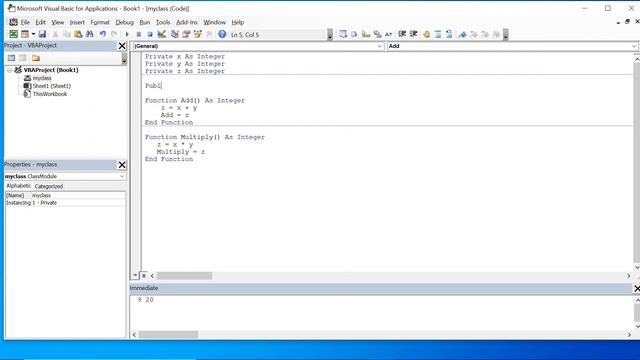Click the VBA icon left of File
This screenshot has height=360, width=640.
point(13,22)
